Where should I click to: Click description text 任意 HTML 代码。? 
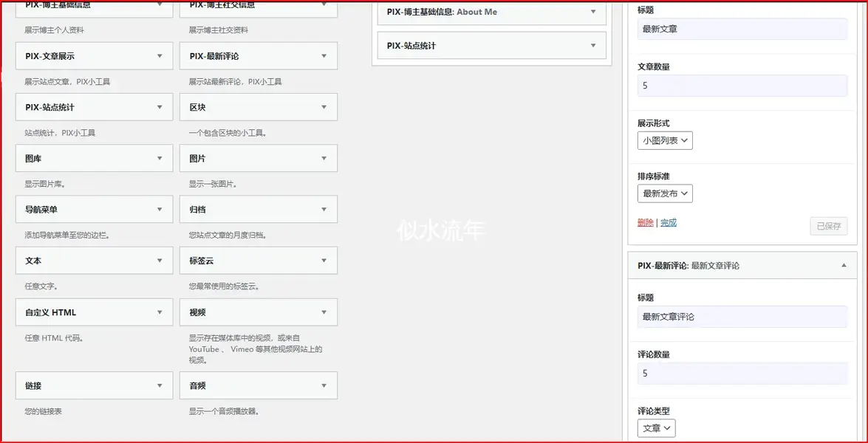click(54, 338)
